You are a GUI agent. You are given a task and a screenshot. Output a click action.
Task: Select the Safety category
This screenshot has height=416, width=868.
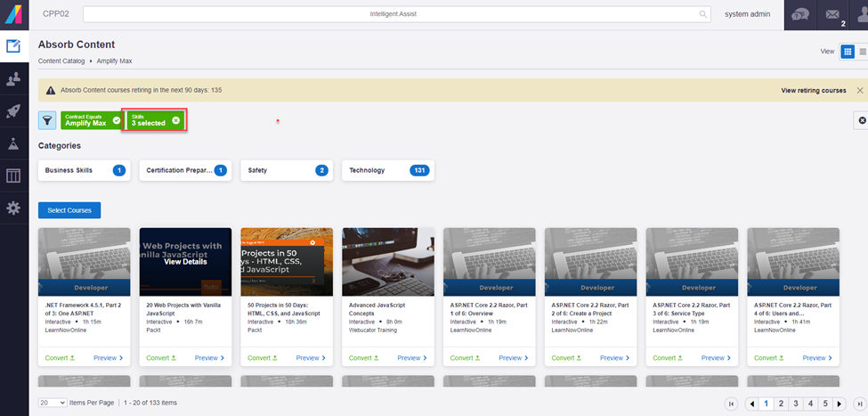[x=287, y=171]
